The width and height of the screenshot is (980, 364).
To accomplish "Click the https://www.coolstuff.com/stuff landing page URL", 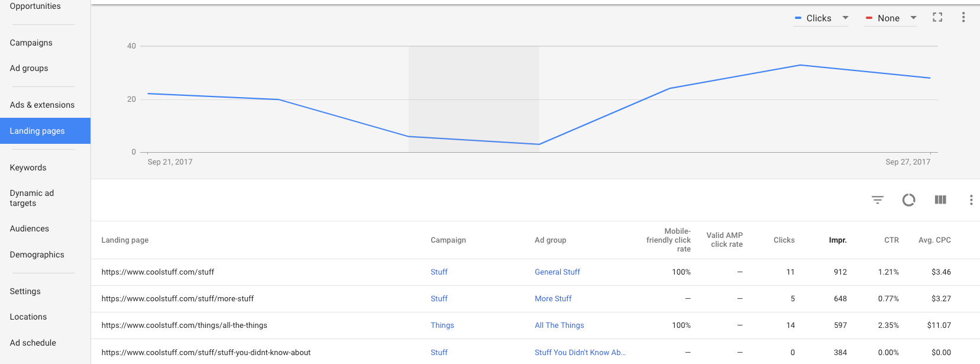I will point(158,272).
